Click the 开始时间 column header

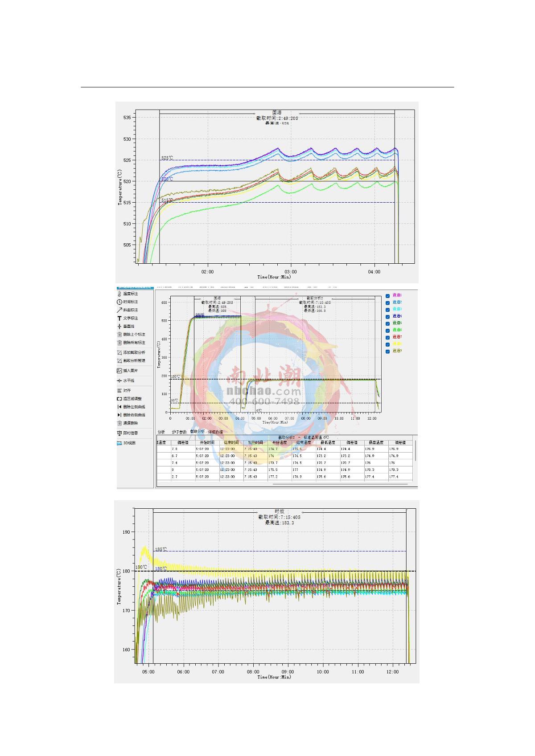[207, 443]
